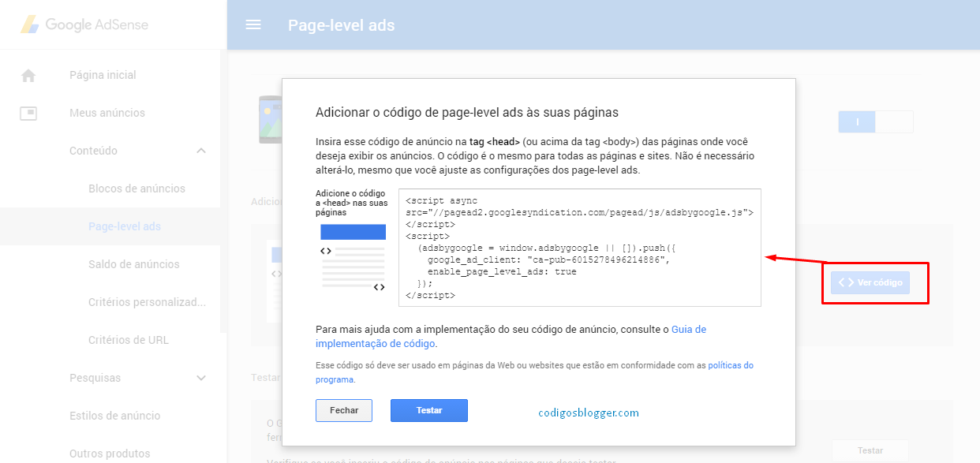Image resolution: width=980 pixels, height=463 pixels.
Task: Close dialog with Fechar button
Action: pyautogui.click(x=344, y=410)
